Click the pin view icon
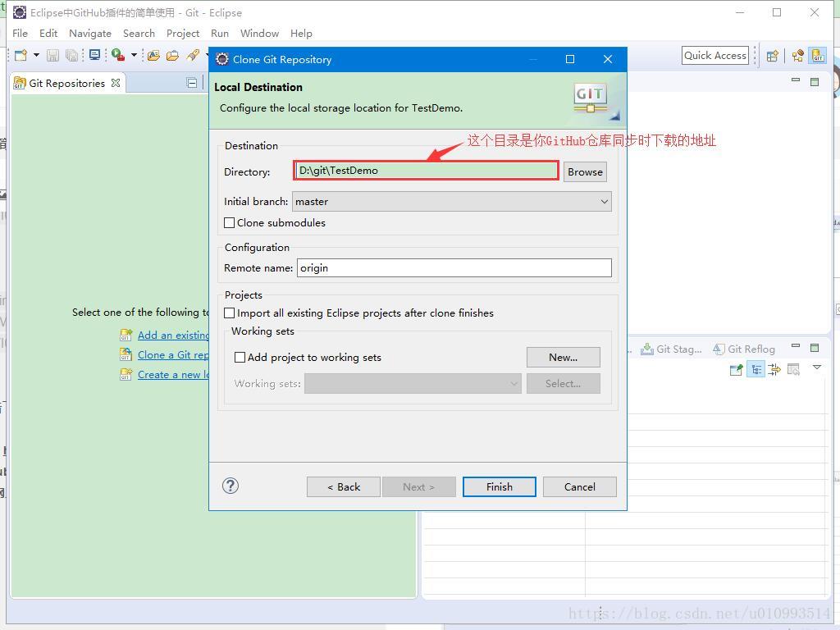 (736, 370)
